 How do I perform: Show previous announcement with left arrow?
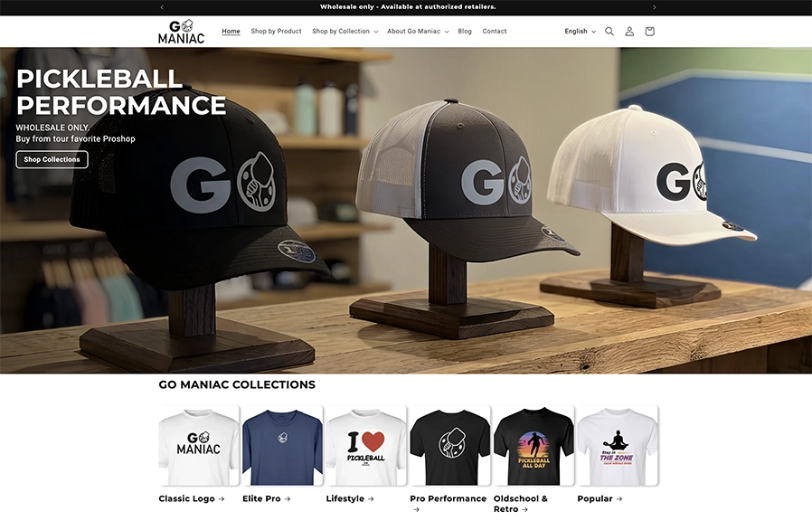tap(162, 7)
